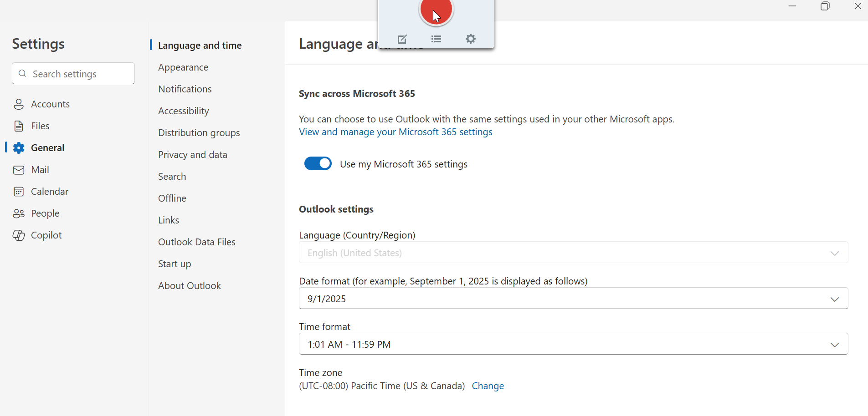Image resolution: width=868 pixels, height=416 pixels.
Task: Select Language and time subsection
Action: click(x=200, y=46)
